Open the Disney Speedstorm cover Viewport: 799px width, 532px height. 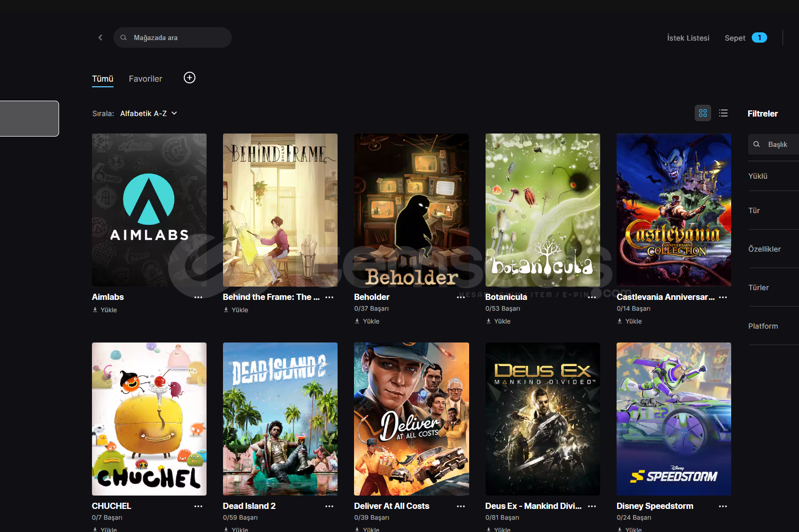click(x=674, y=419)
